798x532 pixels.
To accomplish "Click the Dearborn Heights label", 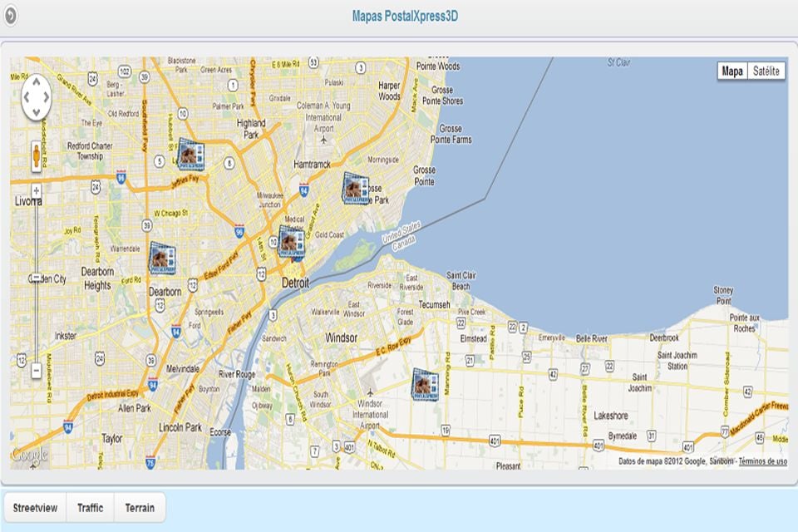I will pyautogui.click(x=97, y=278).
